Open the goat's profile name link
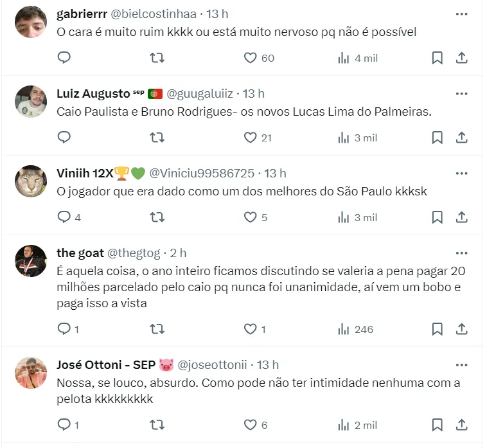 (x=75, y=253)
